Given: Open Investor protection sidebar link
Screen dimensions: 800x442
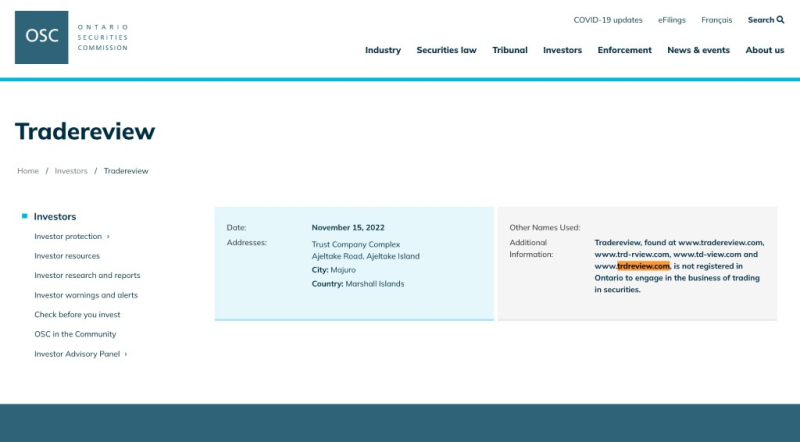Looking at the screenshot, I should pyautogui.click(x=68, y=236).
